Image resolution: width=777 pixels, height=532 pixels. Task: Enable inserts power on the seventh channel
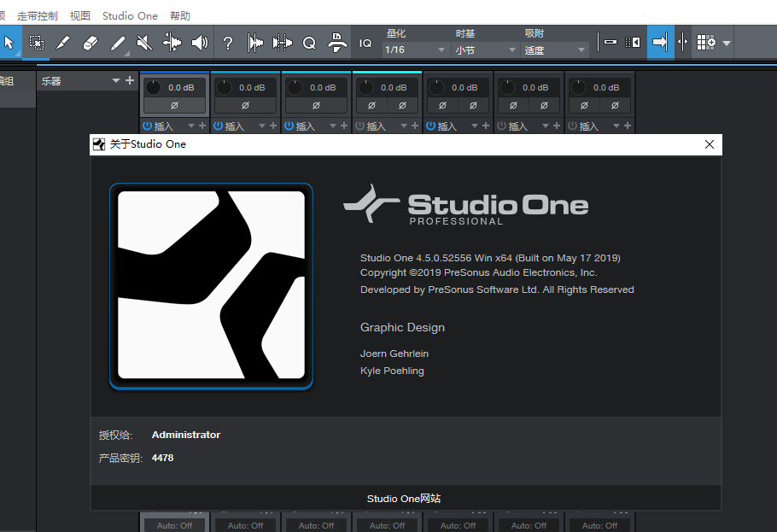572,126
